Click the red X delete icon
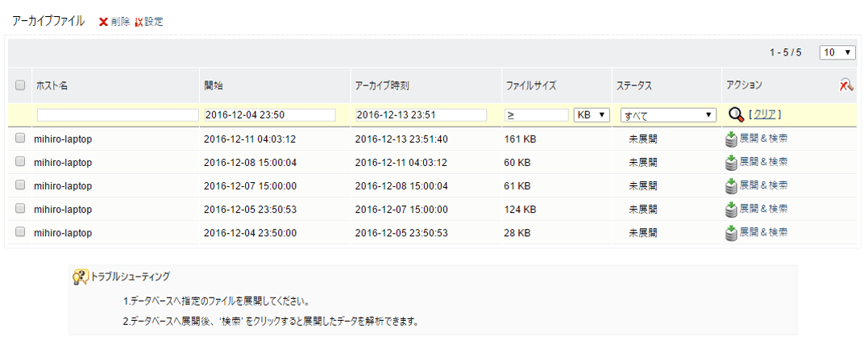The height and width of the screenshot is (349, 868). (103, 22)
